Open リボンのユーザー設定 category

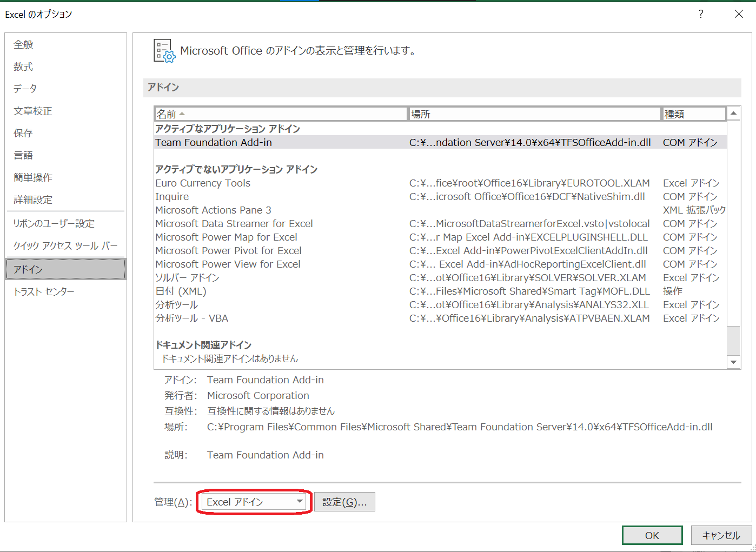click(65, 223)
